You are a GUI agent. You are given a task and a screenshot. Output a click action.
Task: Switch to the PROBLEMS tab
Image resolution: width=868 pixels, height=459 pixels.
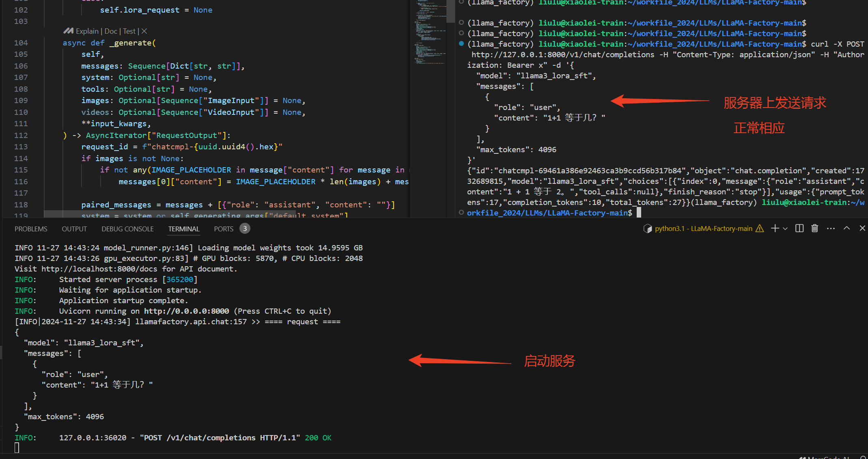31,229
